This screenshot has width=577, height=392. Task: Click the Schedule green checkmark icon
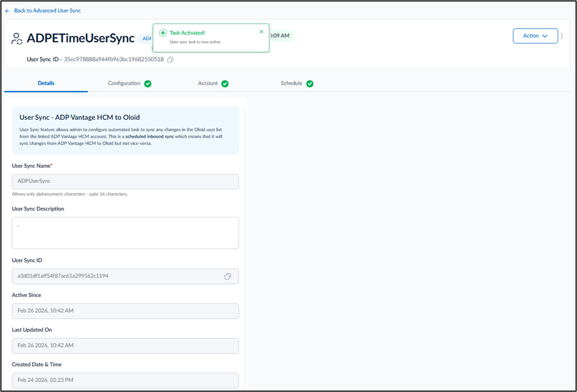(310, 84)
